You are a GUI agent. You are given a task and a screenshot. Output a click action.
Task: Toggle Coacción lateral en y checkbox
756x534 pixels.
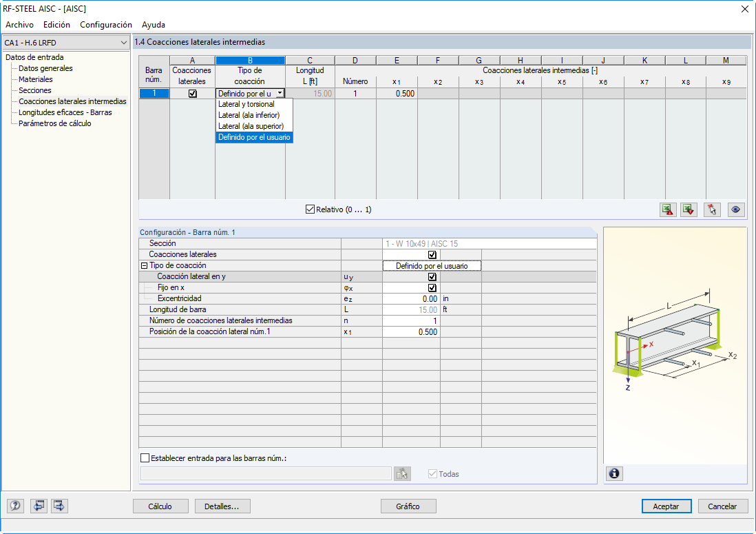(432, 277)
